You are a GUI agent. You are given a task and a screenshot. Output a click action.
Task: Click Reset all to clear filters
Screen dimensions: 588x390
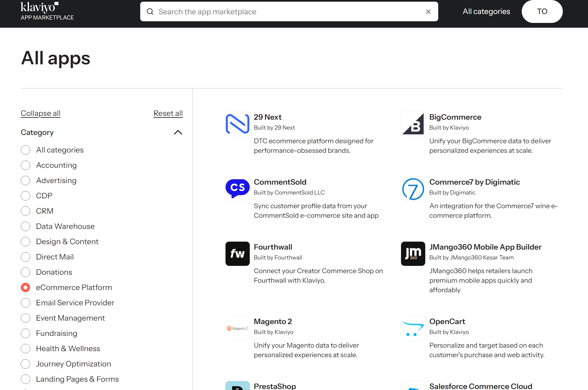pos(168,113)
